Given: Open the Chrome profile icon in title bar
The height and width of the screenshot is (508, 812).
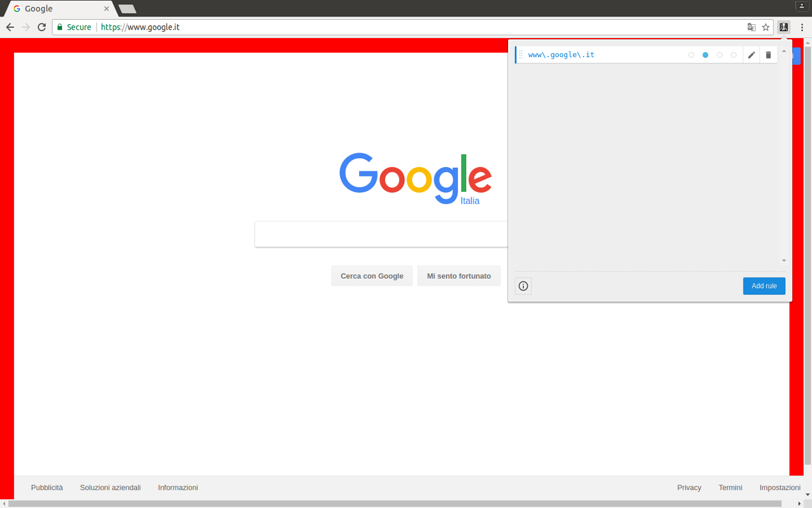Looking at the screenshot, I should 801,6.
